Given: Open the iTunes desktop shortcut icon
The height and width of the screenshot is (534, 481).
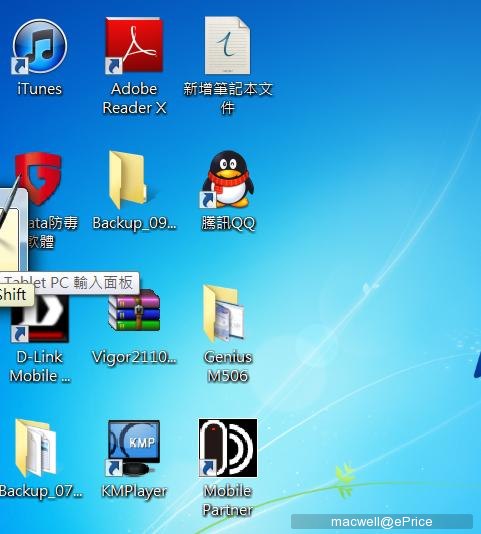Looking at the screenshot, I should pyautogui.click(x=40, y=47).
